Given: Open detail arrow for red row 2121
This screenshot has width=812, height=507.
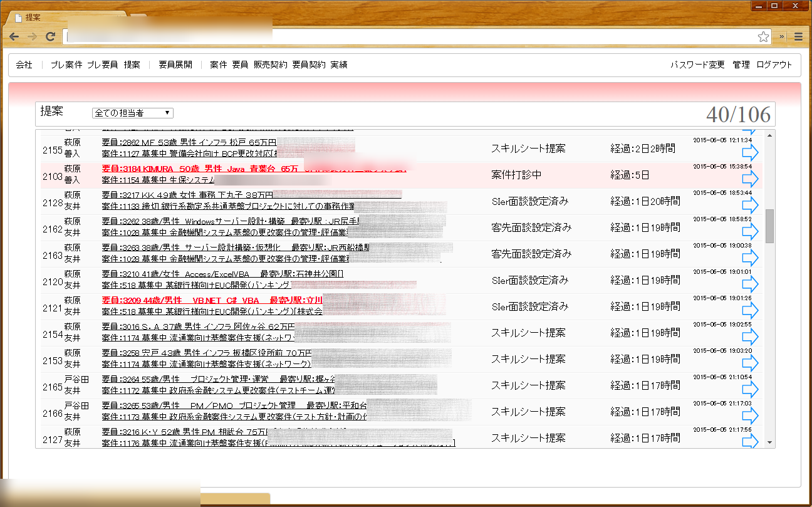Looking at the screenshot, I should 750,310.
